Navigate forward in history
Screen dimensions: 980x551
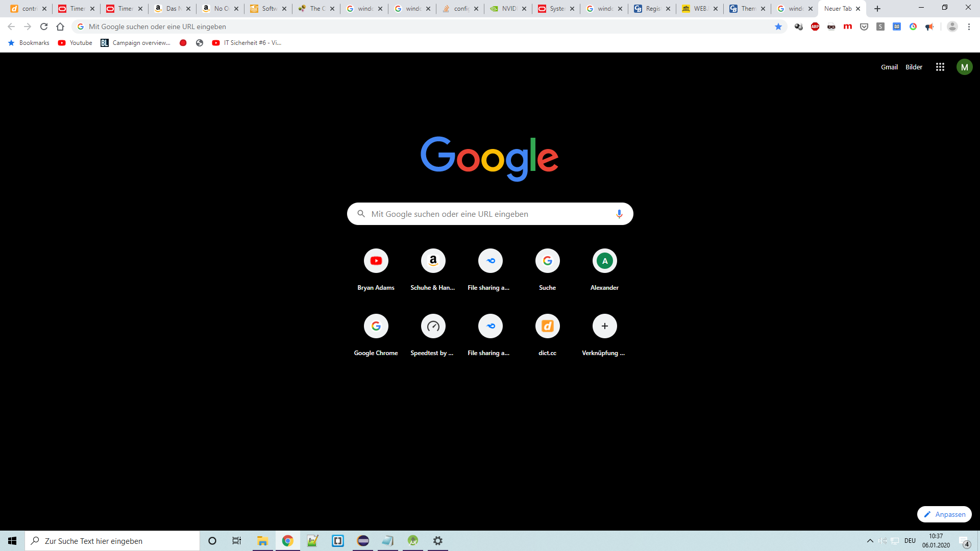28,27
